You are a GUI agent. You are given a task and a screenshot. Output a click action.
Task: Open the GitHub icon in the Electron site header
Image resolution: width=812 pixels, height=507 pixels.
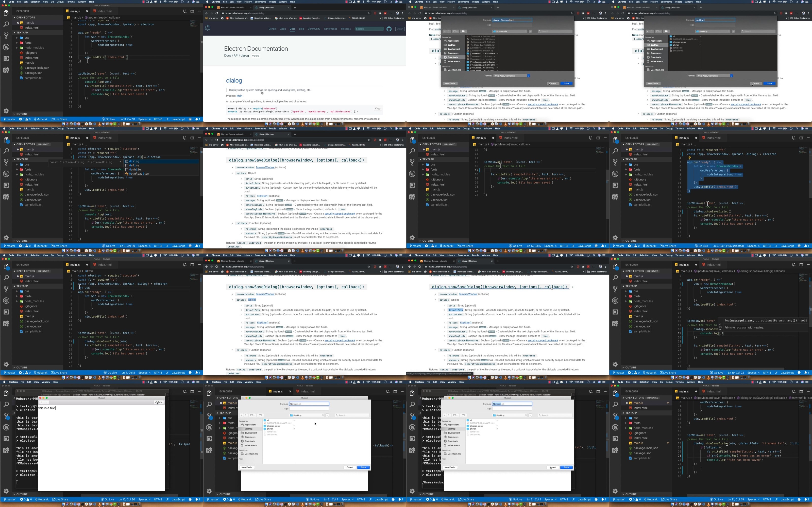coord(389,29)
